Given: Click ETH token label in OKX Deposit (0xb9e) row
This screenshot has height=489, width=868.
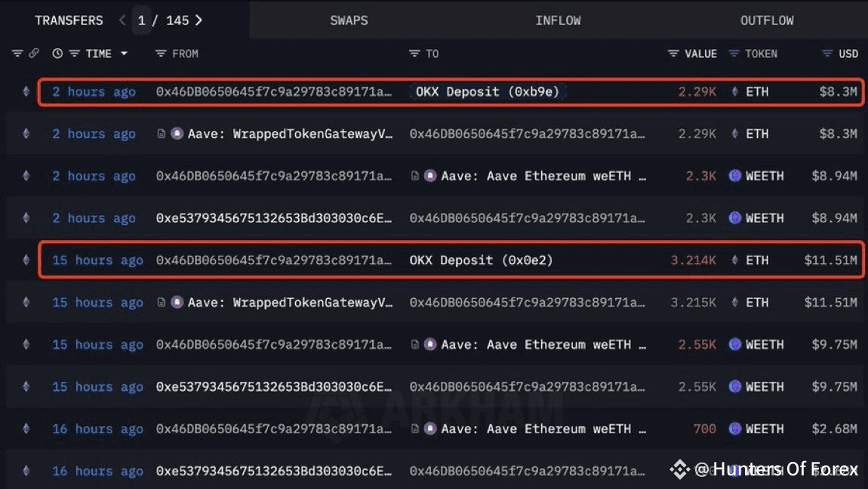Looking at the screenshot, I should pyautogui.click(x=757, y=92).
